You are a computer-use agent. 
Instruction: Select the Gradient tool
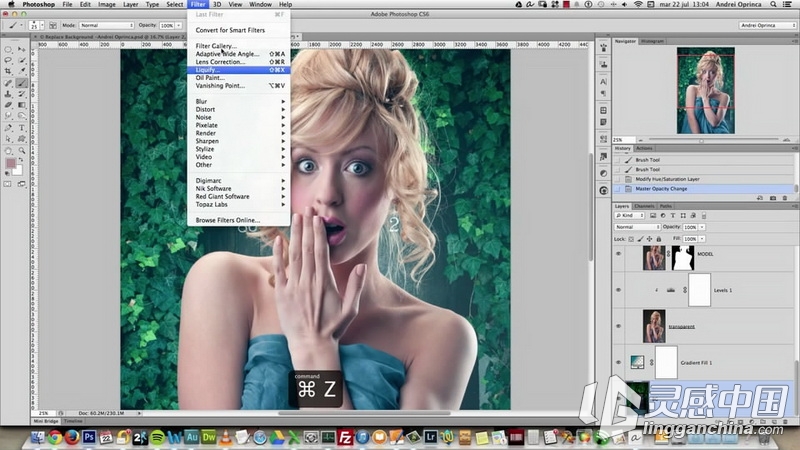pyautogui.click(x=21, y=105)
